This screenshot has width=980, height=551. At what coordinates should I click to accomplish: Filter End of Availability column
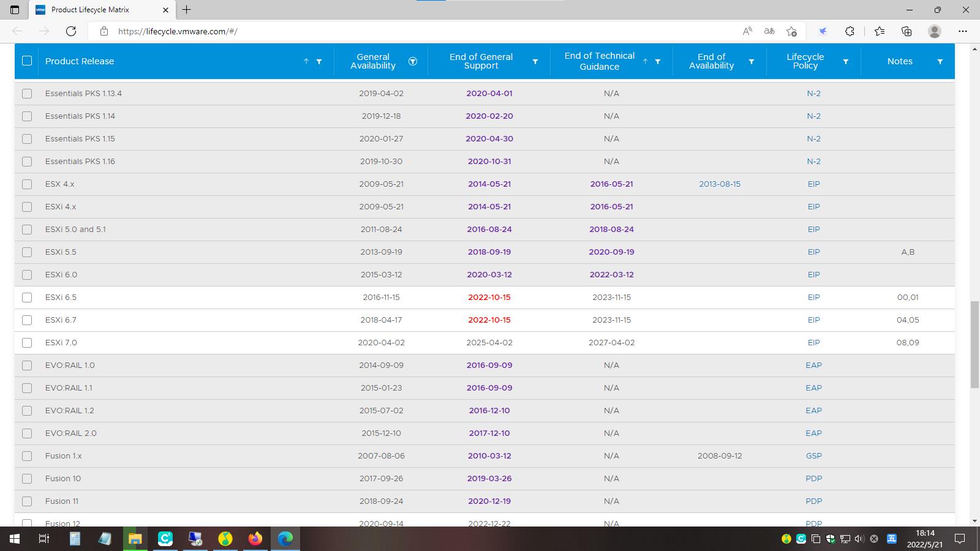752,61
